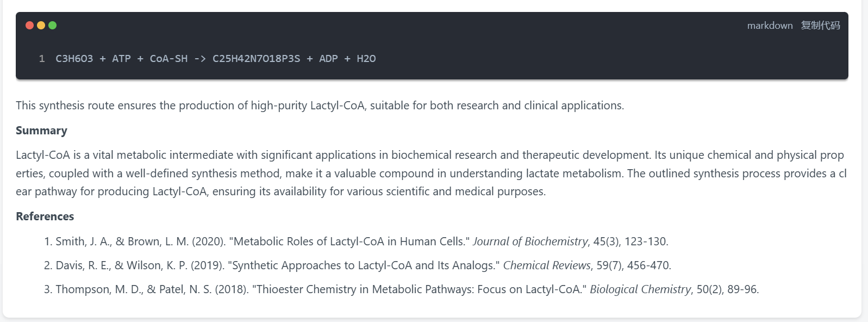
Task: Click ATP in the reaction formula
Action: click(x=121, y=59)
